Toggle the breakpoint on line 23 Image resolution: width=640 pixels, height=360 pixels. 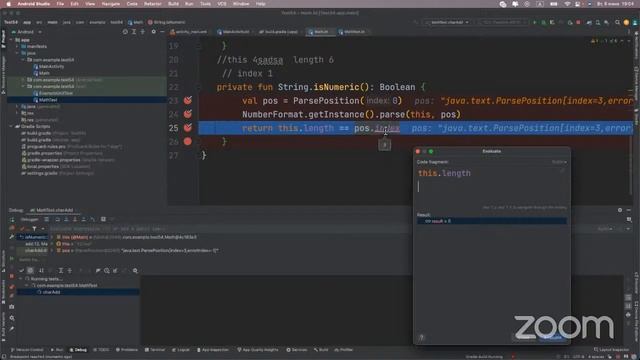click(188, 100)
